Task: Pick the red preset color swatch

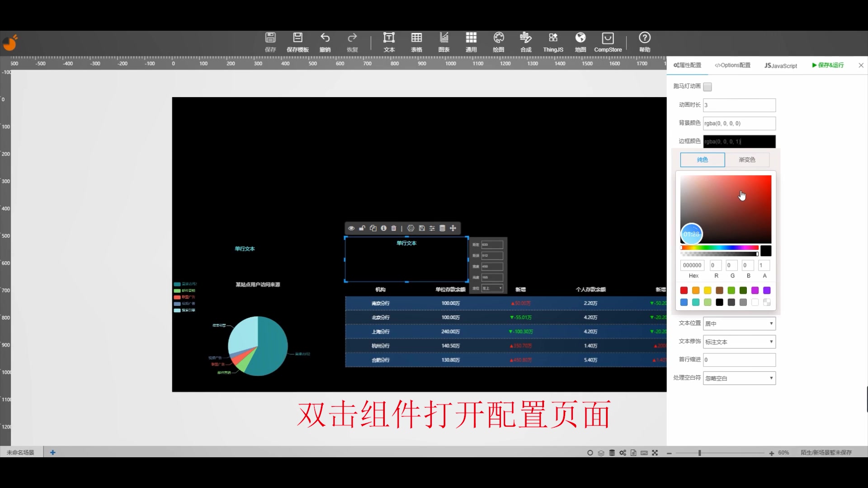Action: tap(684, 291)
